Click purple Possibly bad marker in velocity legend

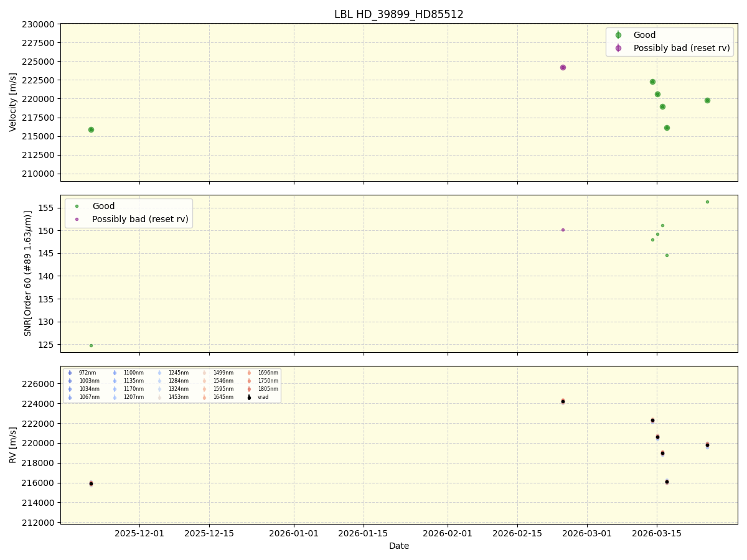click(618, 48)
